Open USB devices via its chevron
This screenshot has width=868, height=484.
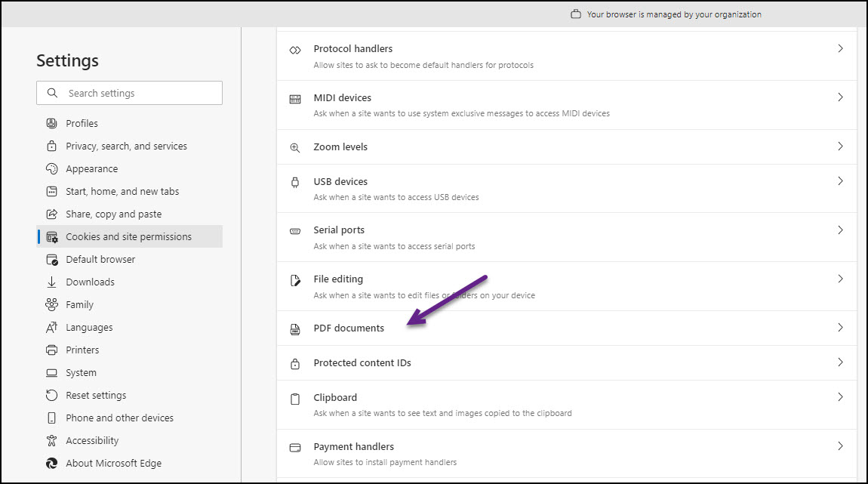[840, 181]
